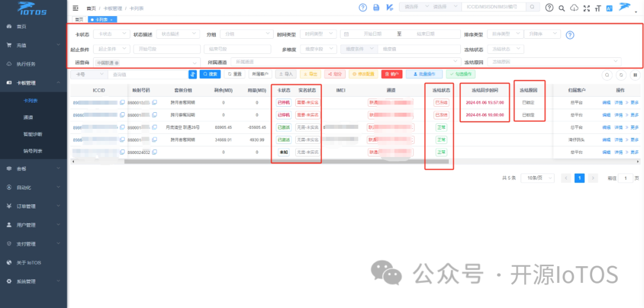Click the yellow 导出 button
The height and width of the screenshot is (308, 644).
tap(310, 75)
